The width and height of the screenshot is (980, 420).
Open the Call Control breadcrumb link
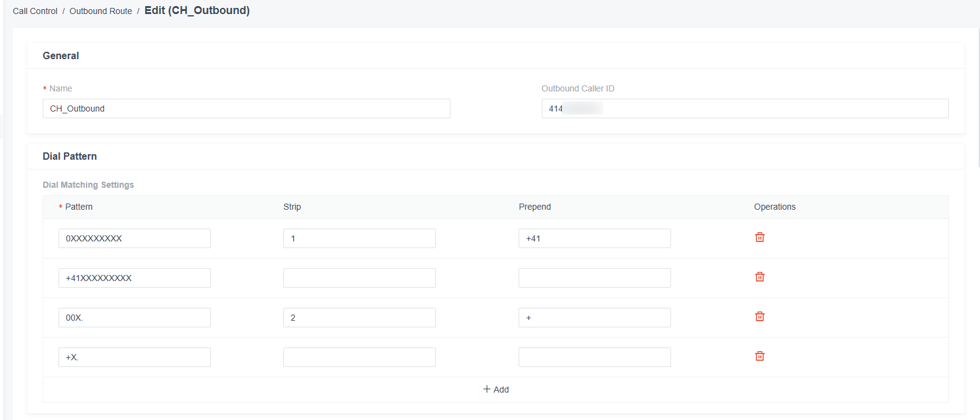(35, 11)
